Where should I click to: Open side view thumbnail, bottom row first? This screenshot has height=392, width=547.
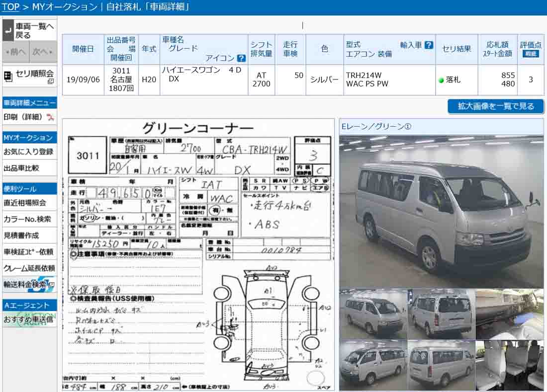point(373,365)
